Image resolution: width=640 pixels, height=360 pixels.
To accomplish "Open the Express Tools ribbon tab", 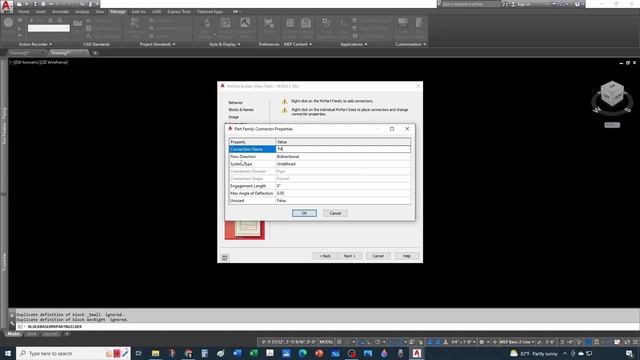I will coord(179,12).
